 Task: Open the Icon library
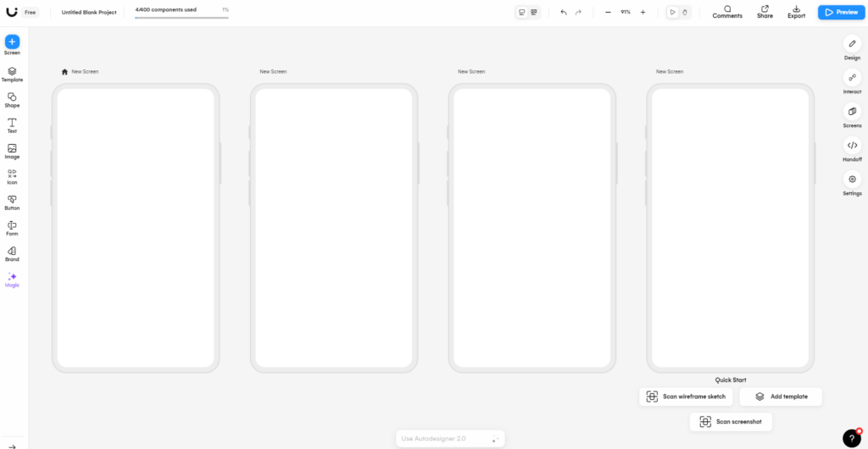12,176
